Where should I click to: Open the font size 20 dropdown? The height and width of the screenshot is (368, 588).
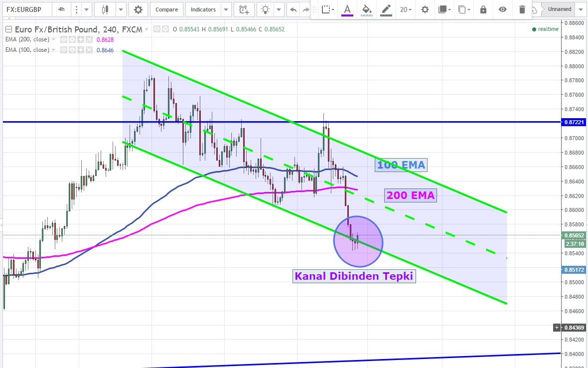click(x=406, y=9)
